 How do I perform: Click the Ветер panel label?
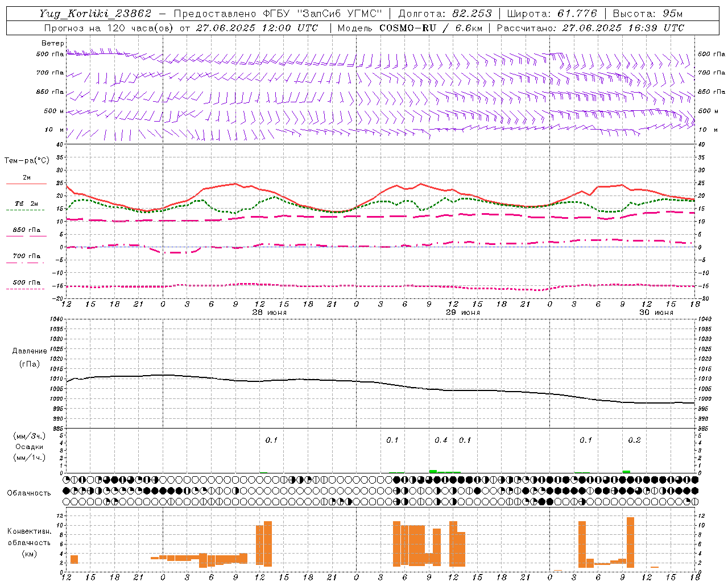tap(52, 43)
